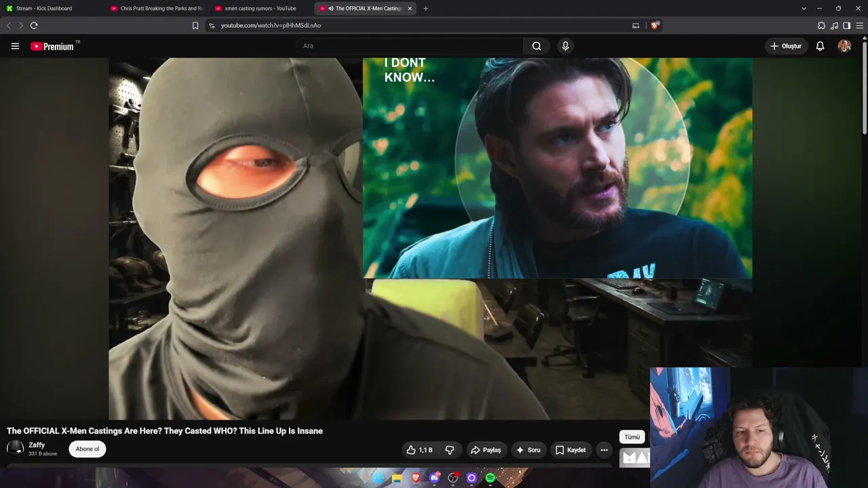Open the purple circle app on taskbar
The image size is (868, 488).
pyautogui.click(x=472, y=479)
